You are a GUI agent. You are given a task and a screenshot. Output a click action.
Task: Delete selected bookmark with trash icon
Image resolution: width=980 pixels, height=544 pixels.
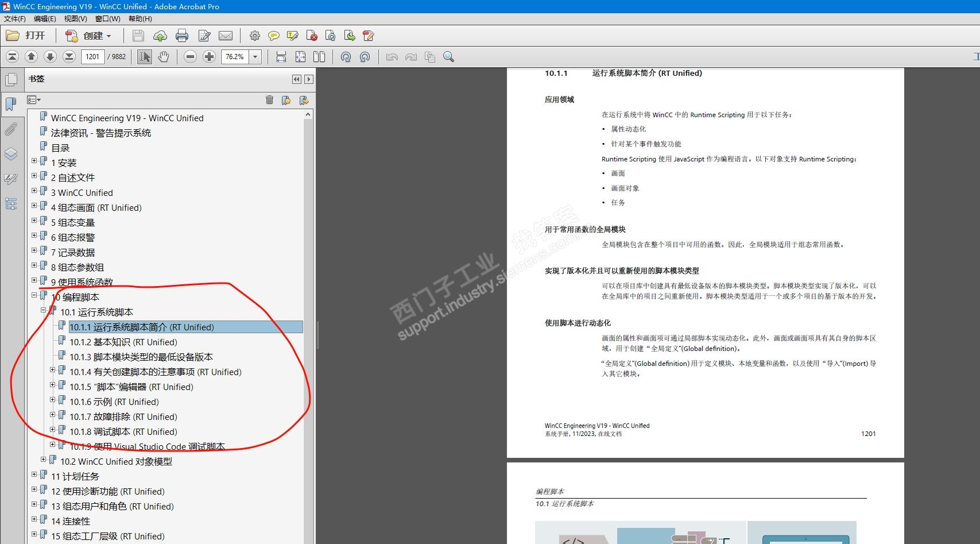269,101
